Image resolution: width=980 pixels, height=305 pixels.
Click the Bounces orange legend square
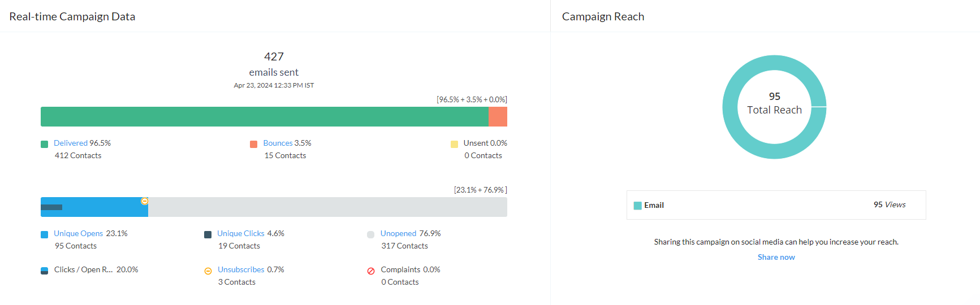click(x=253, y=144)
